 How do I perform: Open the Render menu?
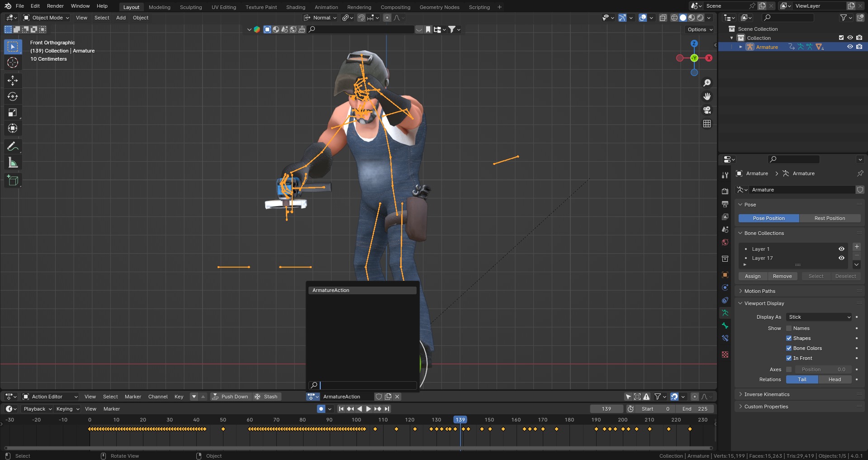55,6
